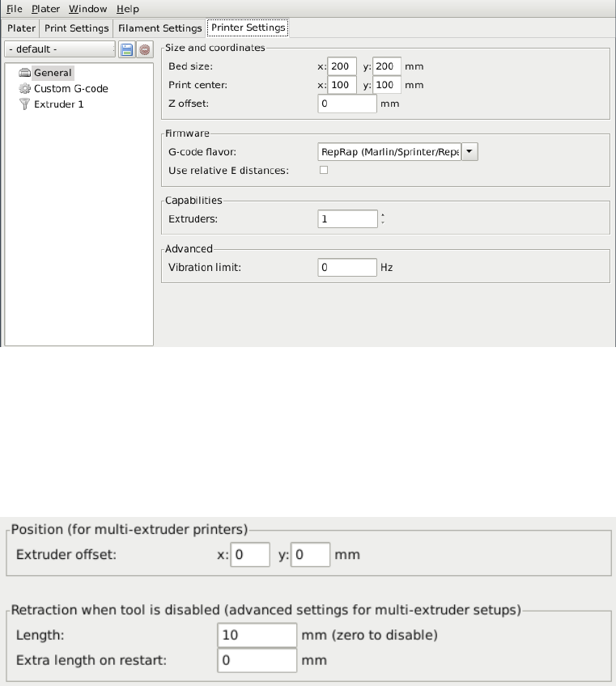Open the Plater menu
The height and width of the screenshot is (686, 616).
[45, 9]
